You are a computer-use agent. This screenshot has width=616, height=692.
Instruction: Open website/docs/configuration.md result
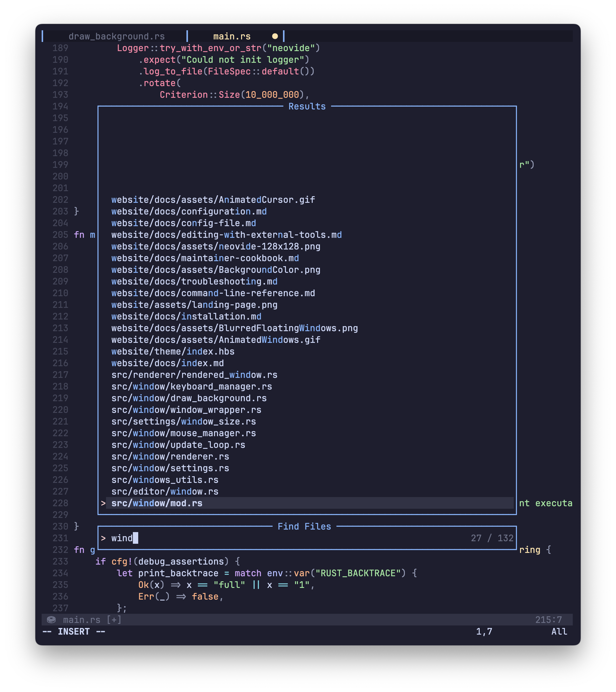coord(189,211)
